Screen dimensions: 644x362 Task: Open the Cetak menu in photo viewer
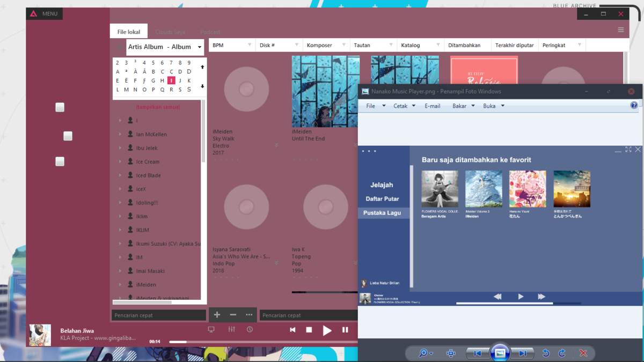(x=404, y=106)
